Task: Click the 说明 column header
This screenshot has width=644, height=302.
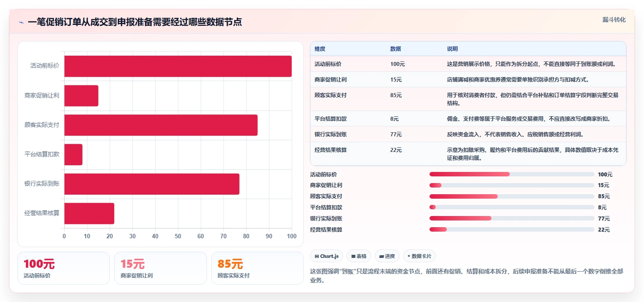Action: (452, 49)
